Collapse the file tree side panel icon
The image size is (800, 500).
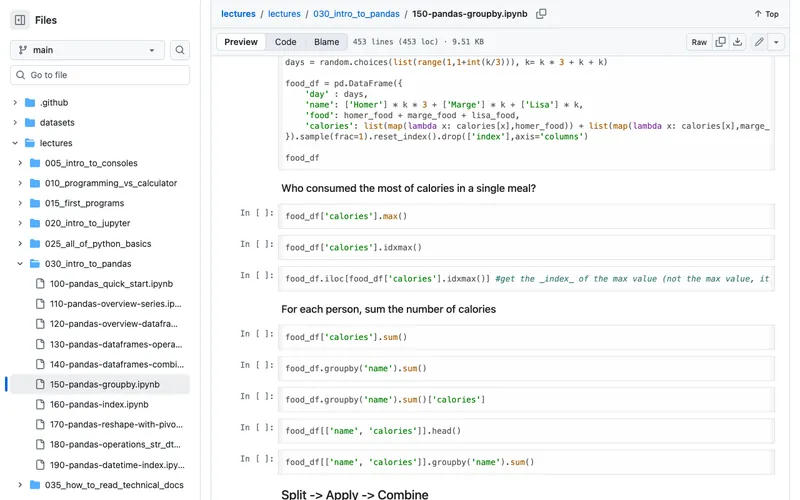click(20, 20)
